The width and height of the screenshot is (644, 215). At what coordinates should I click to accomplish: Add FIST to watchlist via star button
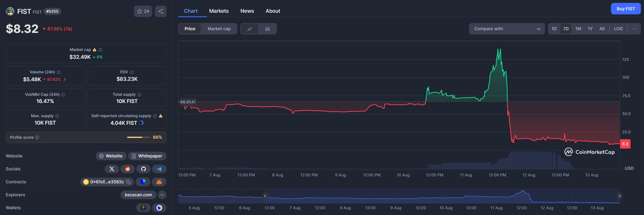(x=143, y=11)
